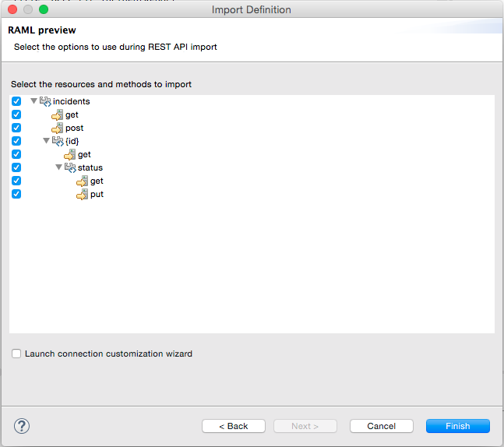Uncheck the status resource checkbox
The height and width of the screenshot is (447, 504).
(16, 167)
